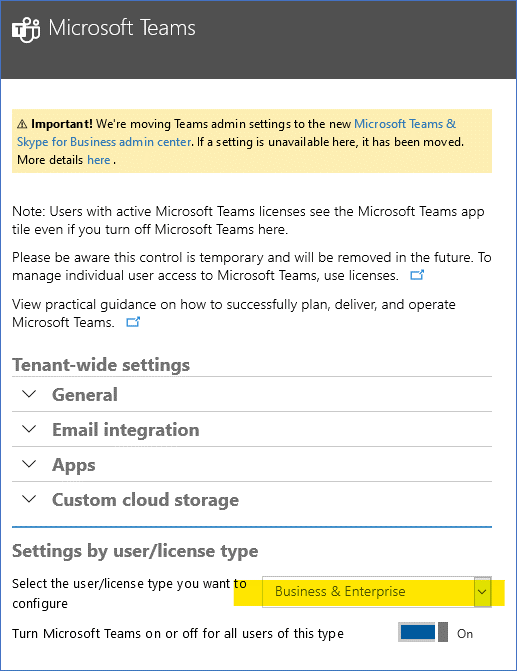
Task: Open external link icon after 'operate Microsoft Teams'
Action: click(133, 322)
